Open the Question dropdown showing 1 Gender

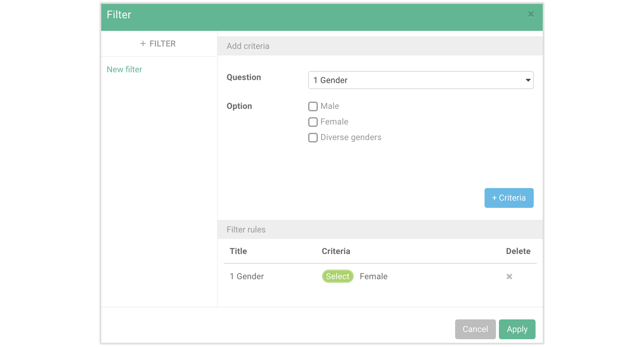(x=421, y=80)
